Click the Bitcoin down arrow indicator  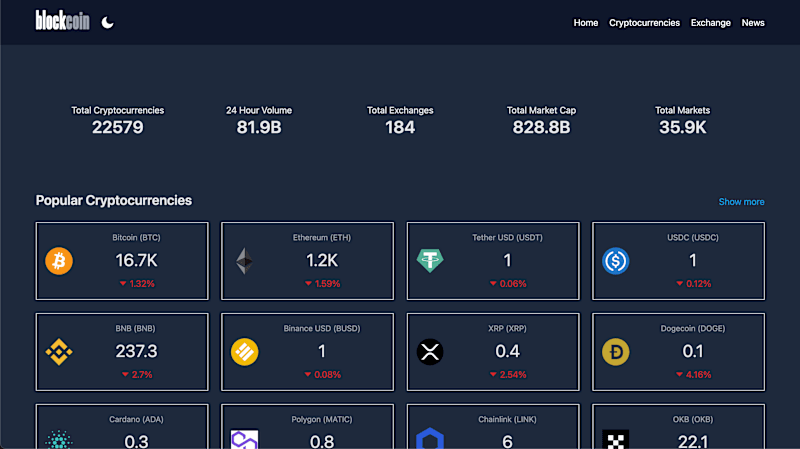[123, 283]
